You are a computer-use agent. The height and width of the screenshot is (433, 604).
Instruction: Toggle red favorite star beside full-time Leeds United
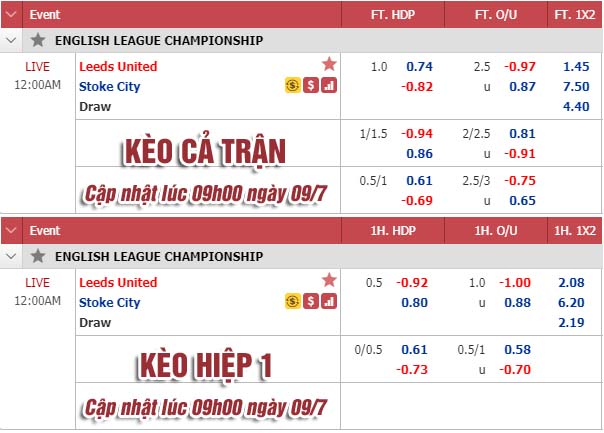pos(329,64)
